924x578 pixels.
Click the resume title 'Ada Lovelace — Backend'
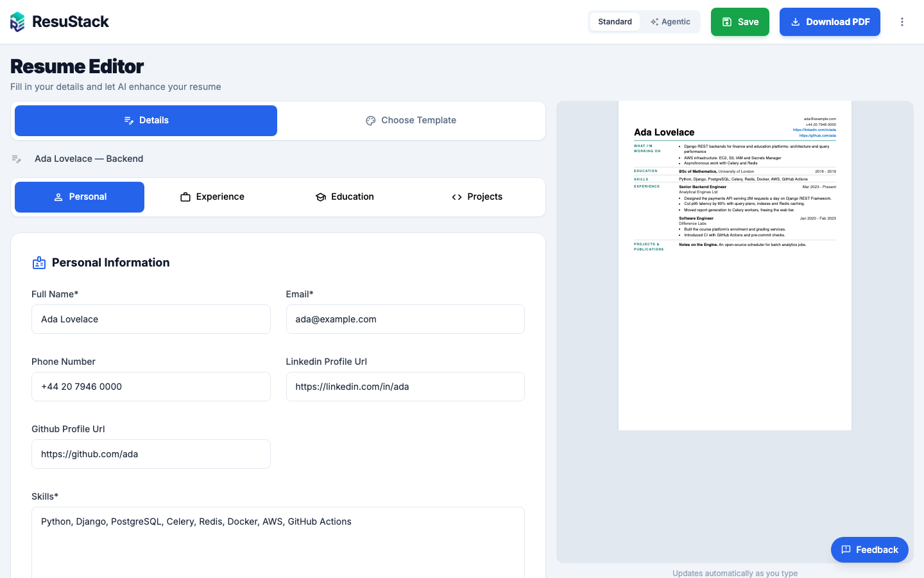point(89,159)
